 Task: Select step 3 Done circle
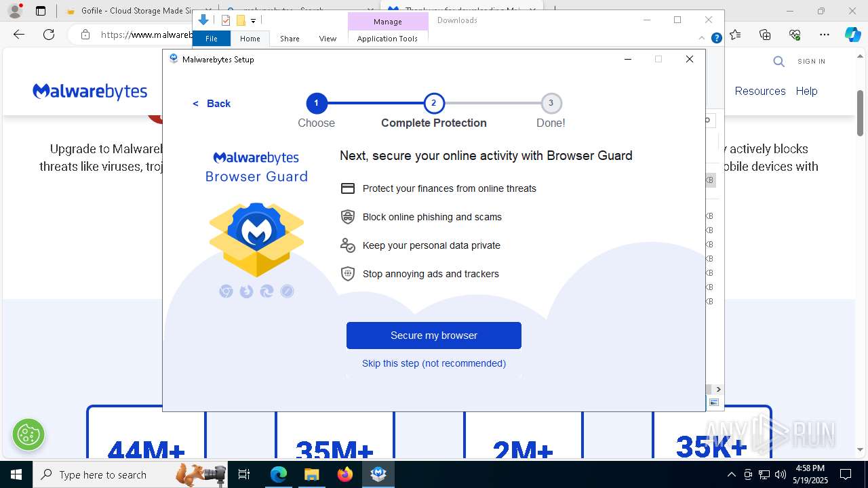point(551,104)
